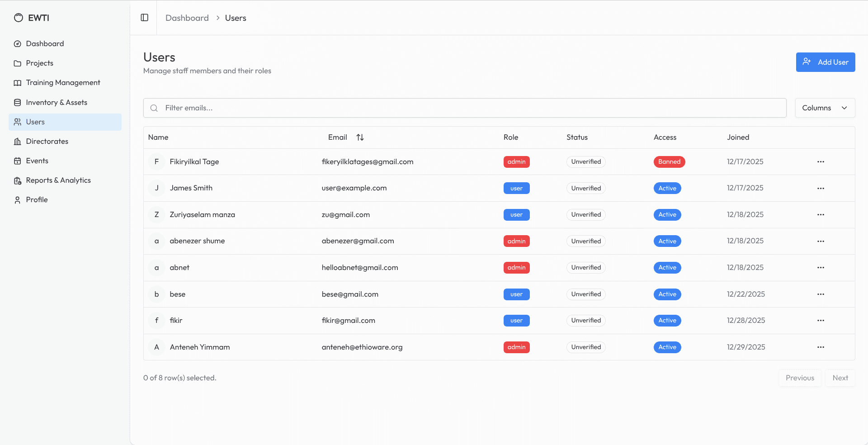Viewport: 868px width, 445px height.
Task: Click the Filter emails input field
Action: point(316,108)
